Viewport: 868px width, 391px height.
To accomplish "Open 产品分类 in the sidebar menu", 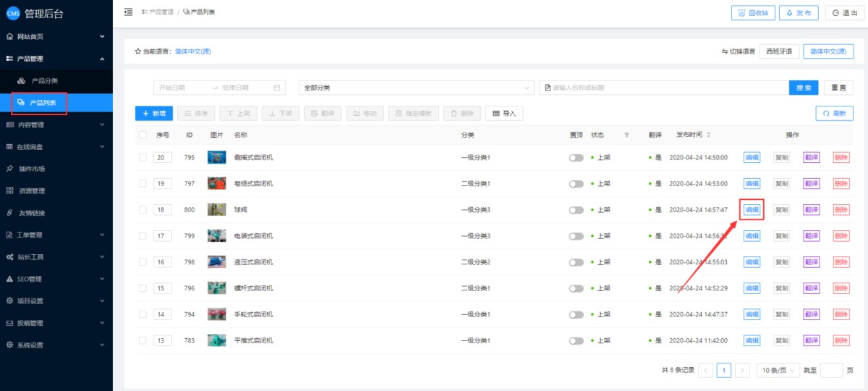I will click(x=44, y=80).
